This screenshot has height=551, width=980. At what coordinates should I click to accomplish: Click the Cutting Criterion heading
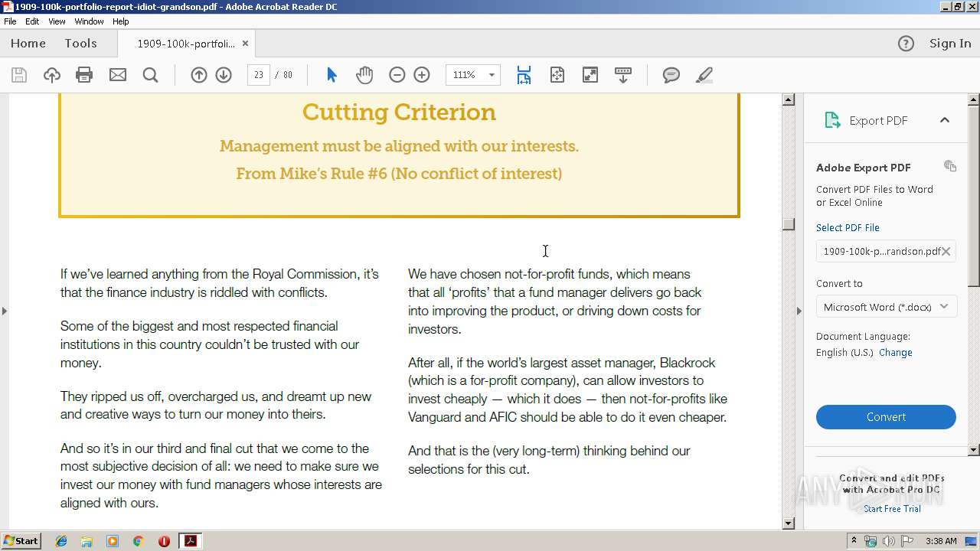[399, 112]
